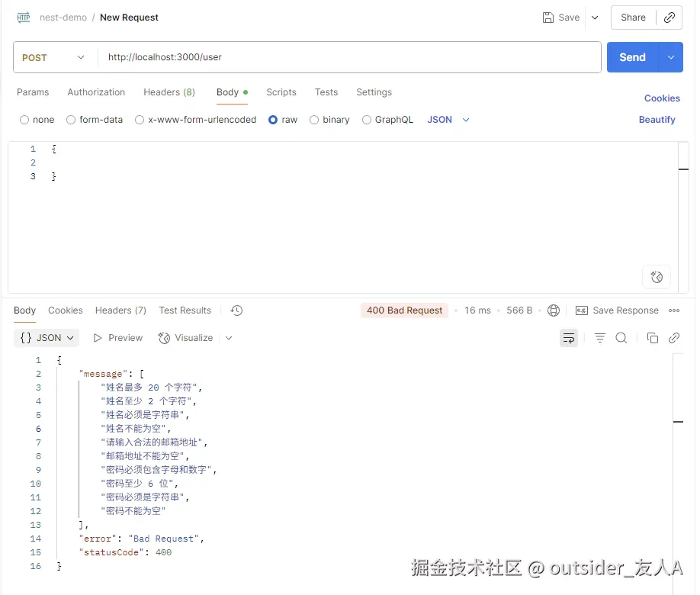Click the 400 Bad Request status badge

404,310
